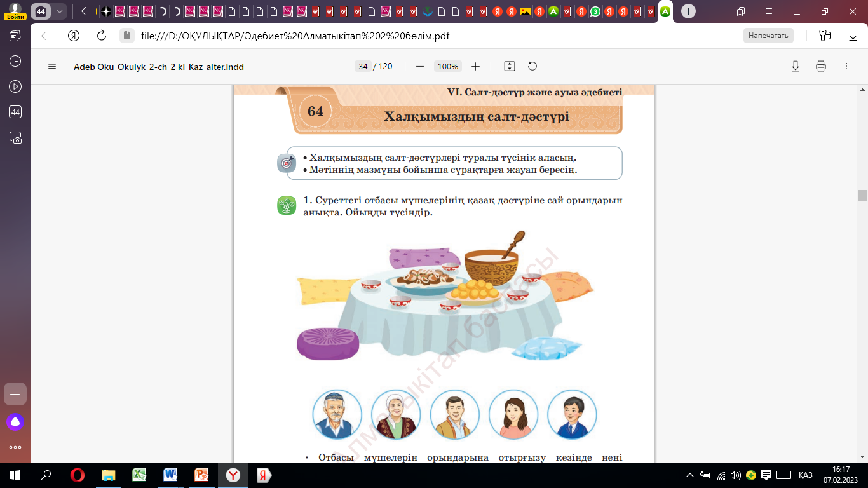Take a screenshot with the sidebar camera icon

[x=15, y=138]
